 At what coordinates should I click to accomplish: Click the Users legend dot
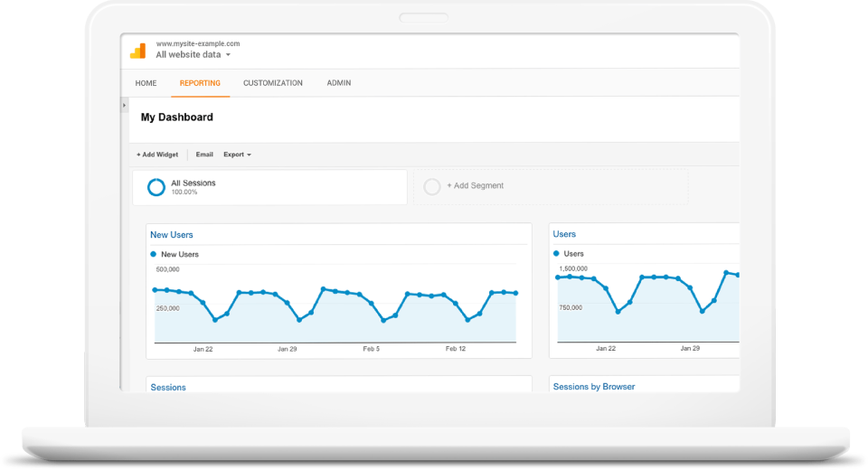(556, 254)
